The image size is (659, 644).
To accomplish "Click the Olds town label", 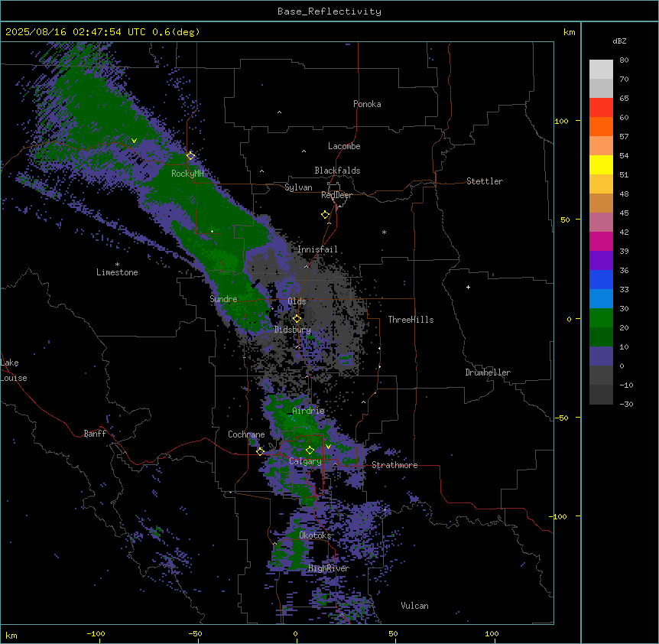I will 297,301.
